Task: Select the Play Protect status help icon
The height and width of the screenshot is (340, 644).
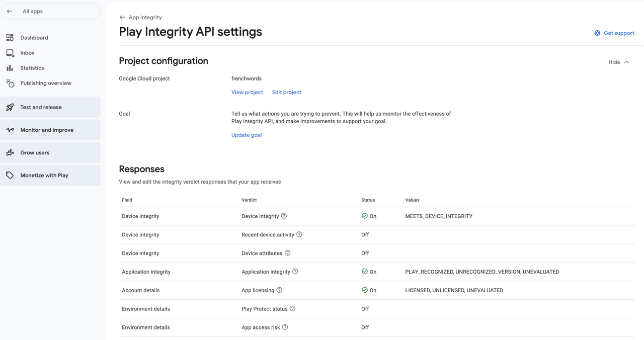Action: [x=293, y=309]
